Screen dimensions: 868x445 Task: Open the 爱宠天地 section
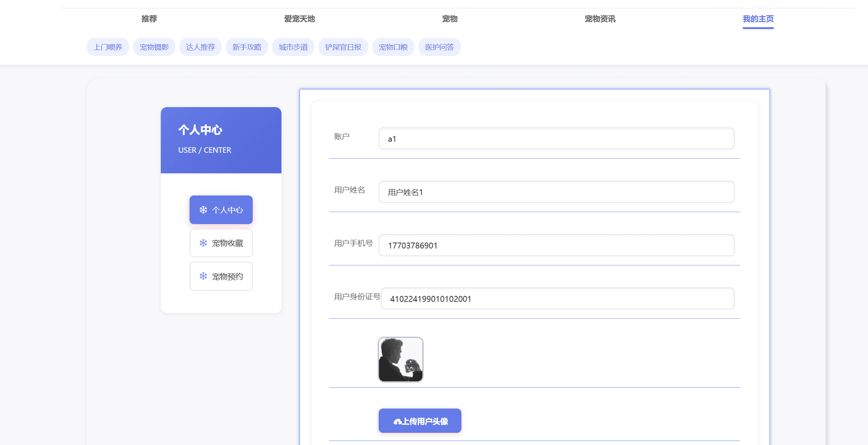(300, 19)
